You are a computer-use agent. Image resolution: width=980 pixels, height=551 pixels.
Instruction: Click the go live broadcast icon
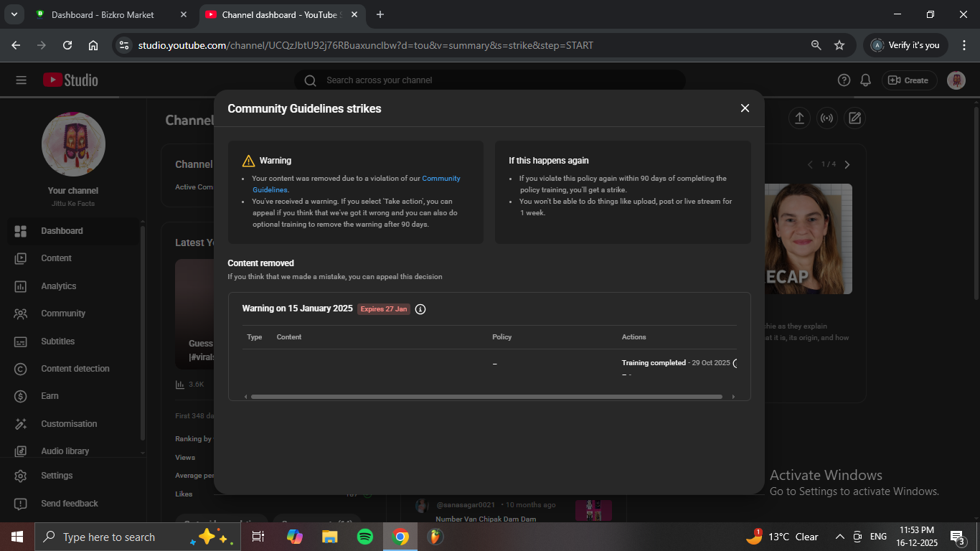826,118
